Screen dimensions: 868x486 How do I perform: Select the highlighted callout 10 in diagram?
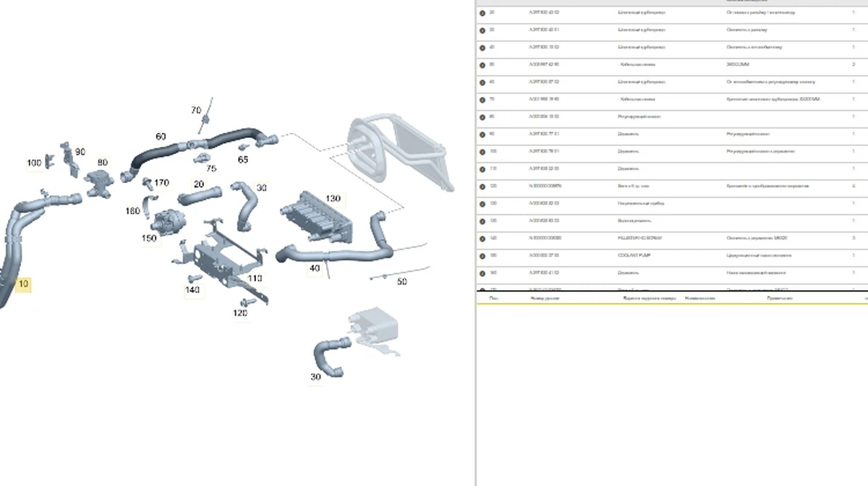pyautogui.click(x=23, y=284)
